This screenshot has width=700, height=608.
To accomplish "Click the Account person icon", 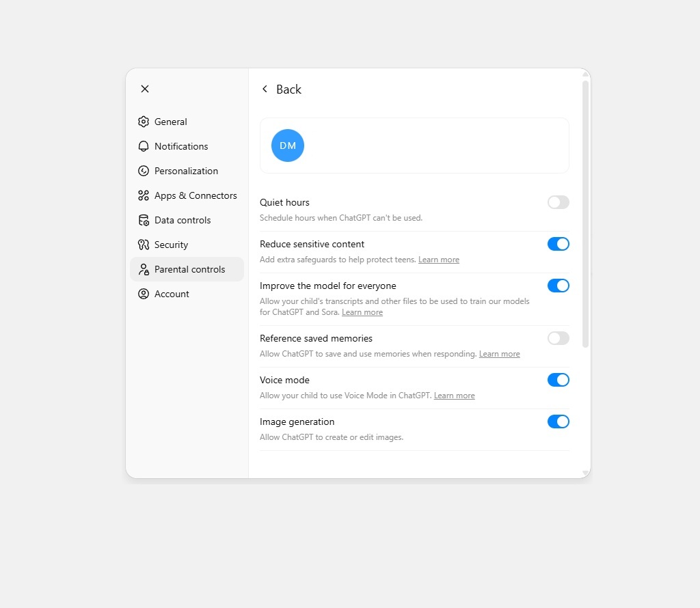I will pos(144,294).
